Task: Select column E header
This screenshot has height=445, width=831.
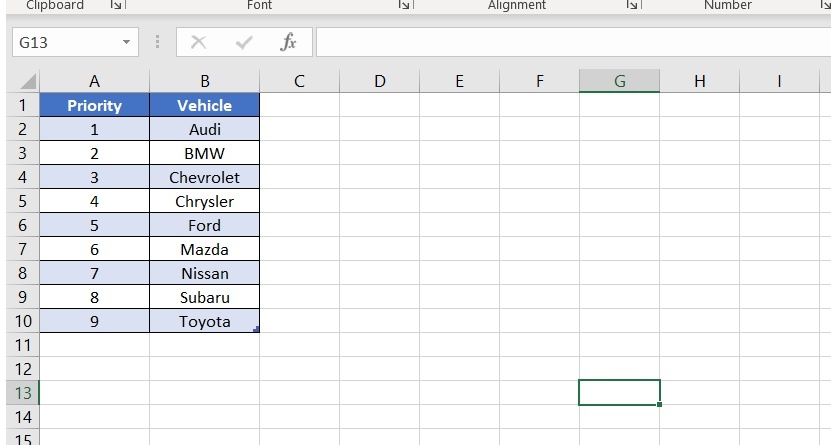Action: coord(459,81)
